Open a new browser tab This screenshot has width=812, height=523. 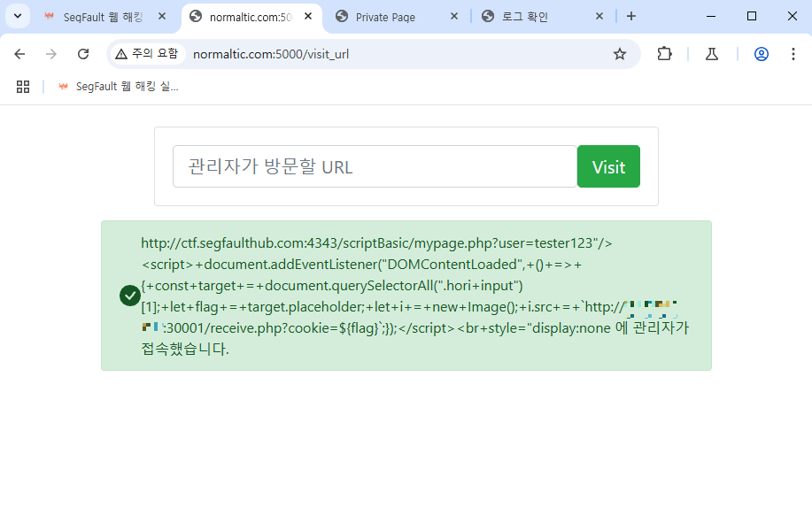(x=630, y=17)
